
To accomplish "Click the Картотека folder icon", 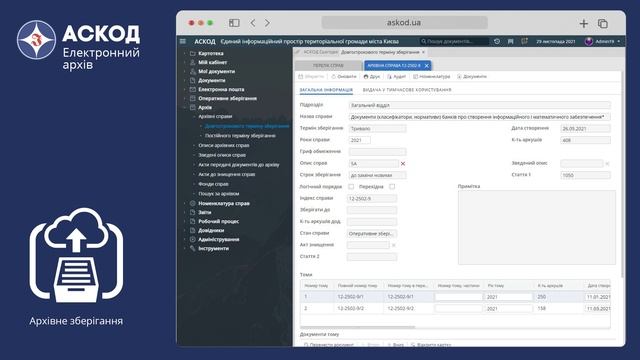I will point(193,53).
